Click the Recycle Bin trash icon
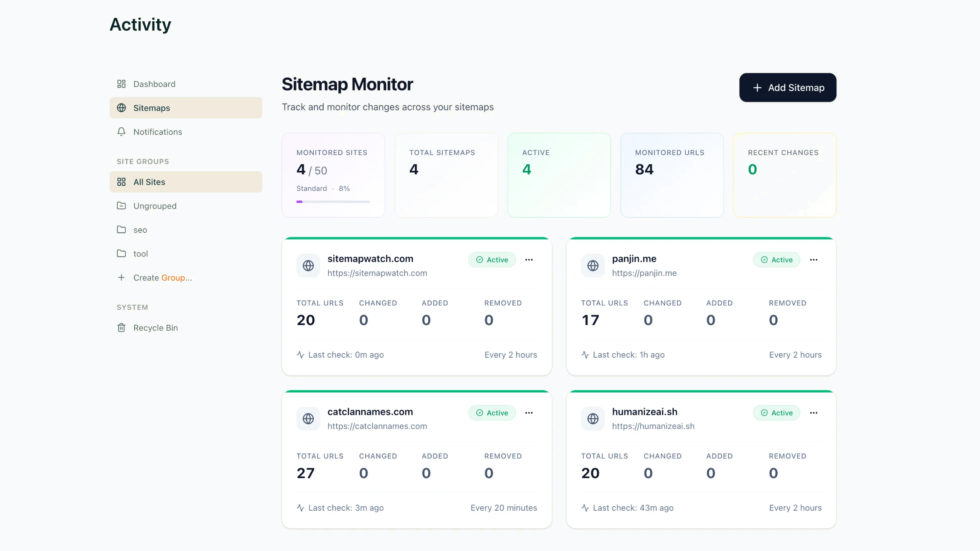This screenshot has width=980, height=551. pos(121,327)
